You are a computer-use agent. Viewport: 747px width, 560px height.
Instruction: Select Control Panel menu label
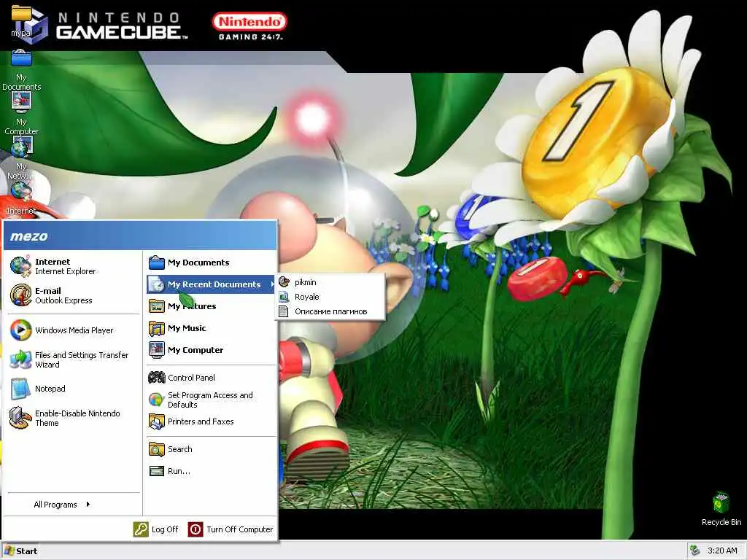[191, 378]
